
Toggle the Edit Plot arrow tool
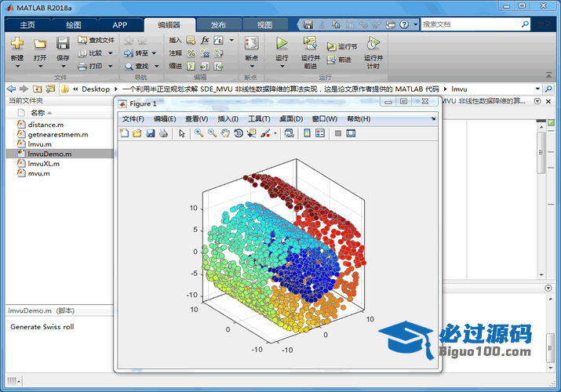(x=182, y=133)
